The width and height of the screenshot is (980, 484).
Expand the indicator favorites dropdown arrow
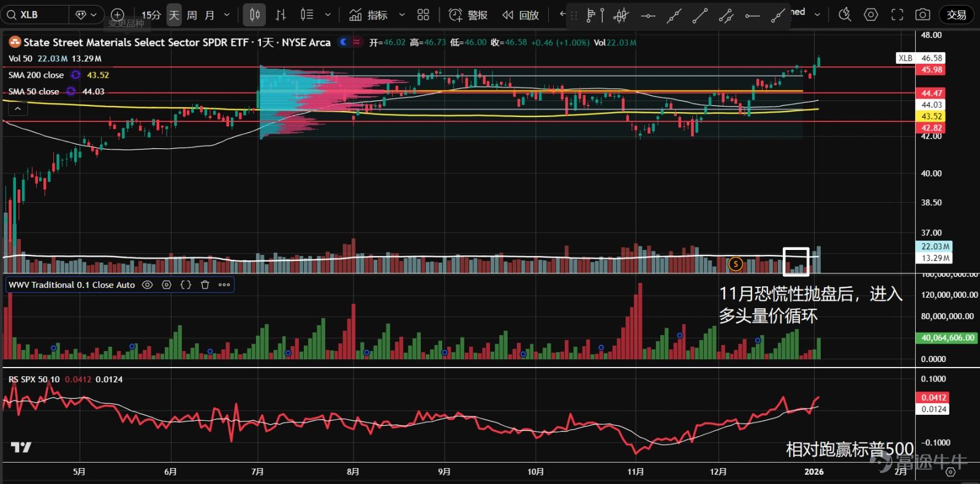pos(402,15)
